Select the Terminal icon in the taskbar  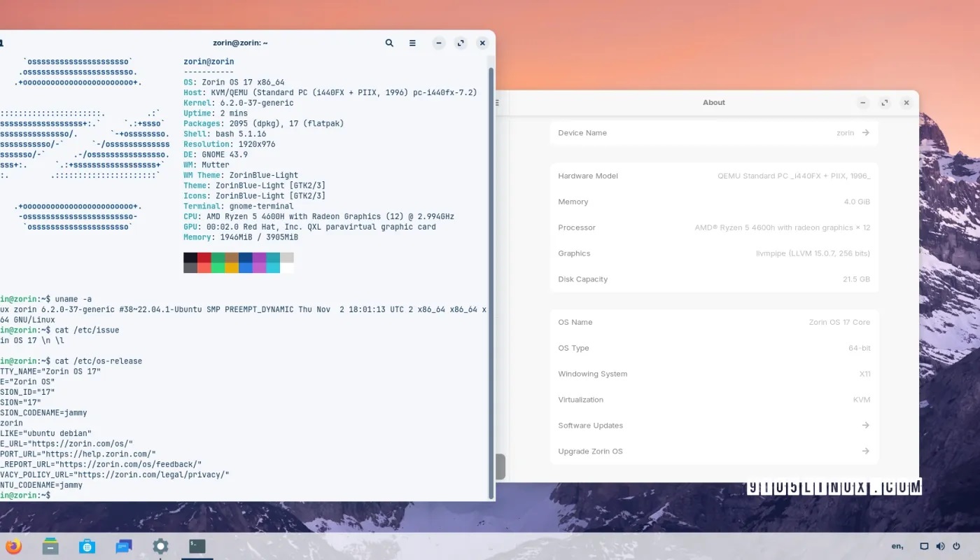[x=197, y=547]
